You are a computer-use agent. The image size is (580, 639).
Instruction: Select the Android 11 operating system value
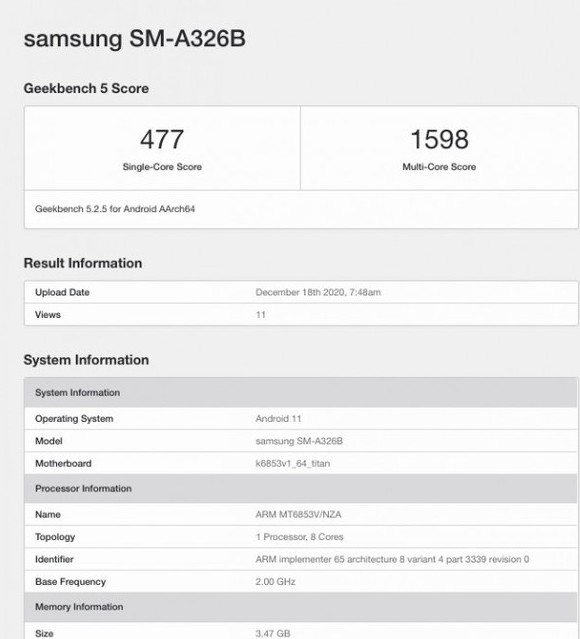278,419
